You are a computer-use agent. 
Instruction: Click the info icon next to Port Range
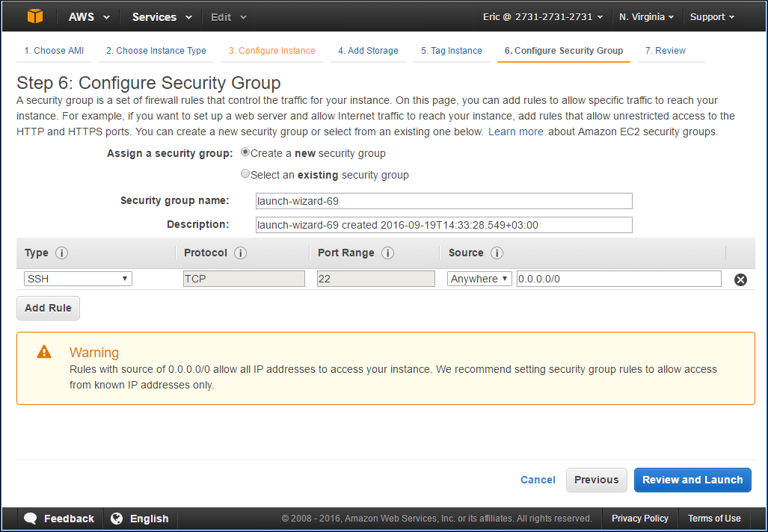click(387, 253)
